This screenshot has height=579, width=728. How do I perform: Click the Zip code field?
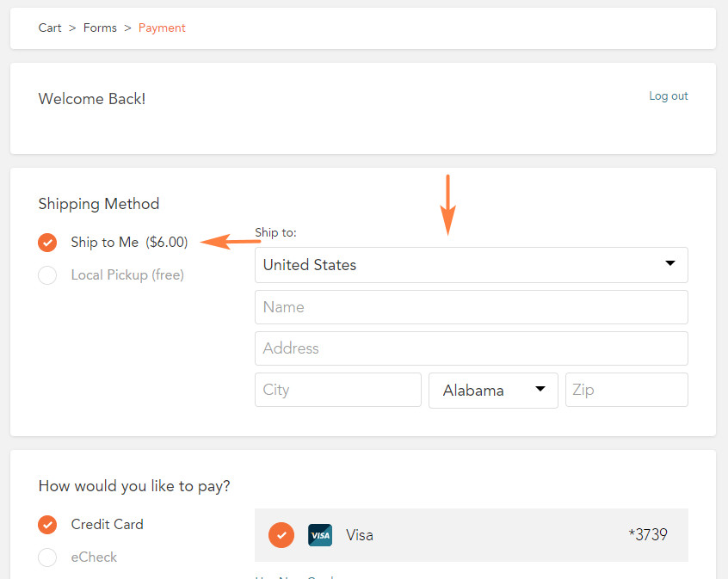click(x=626, y=390)
